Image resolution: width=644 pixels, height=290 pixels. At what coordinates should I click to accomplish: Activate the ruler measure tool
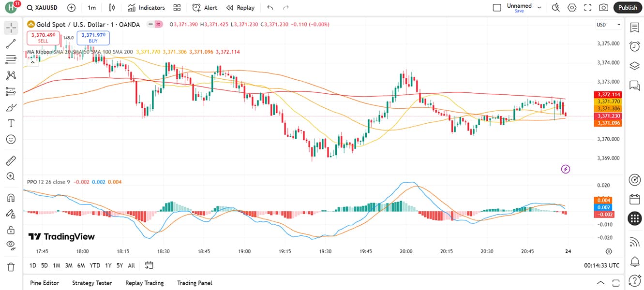coord(11,160)
